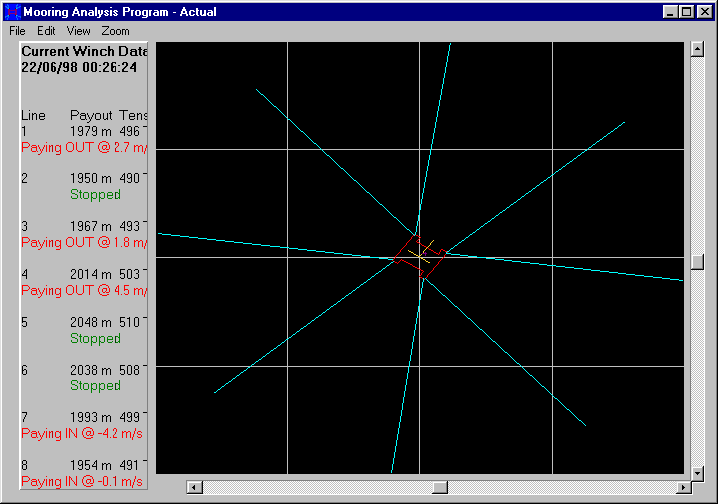The width and height of the screenshot is (718, 504).
Task: Click the vertical scrollbar down arrow
Action: coord(697,473)
